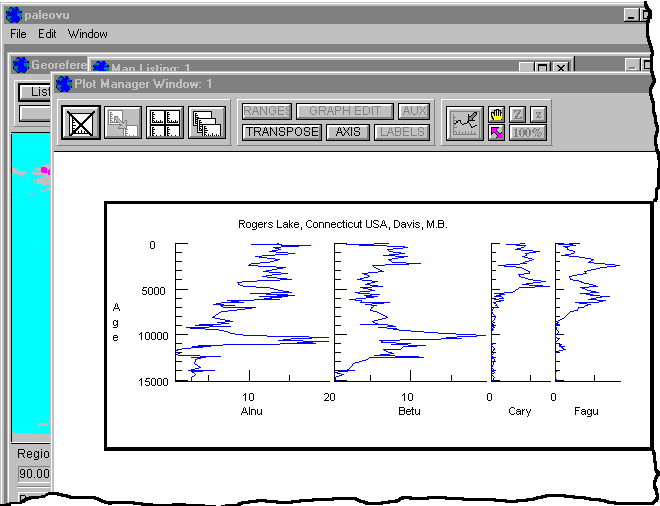Viewport: 660px width, 506px height.
Task: Click the magenta arrow tool icon
Action: 496,132
